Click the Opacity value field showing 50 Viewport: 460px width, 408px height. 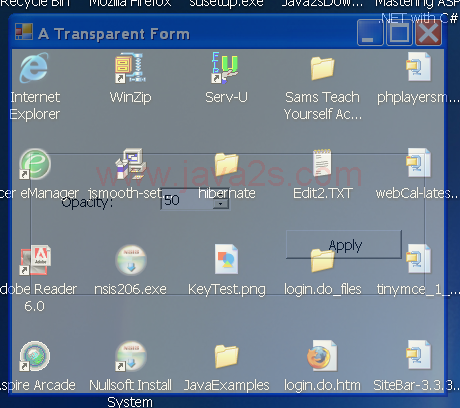(x=187, y=199)
